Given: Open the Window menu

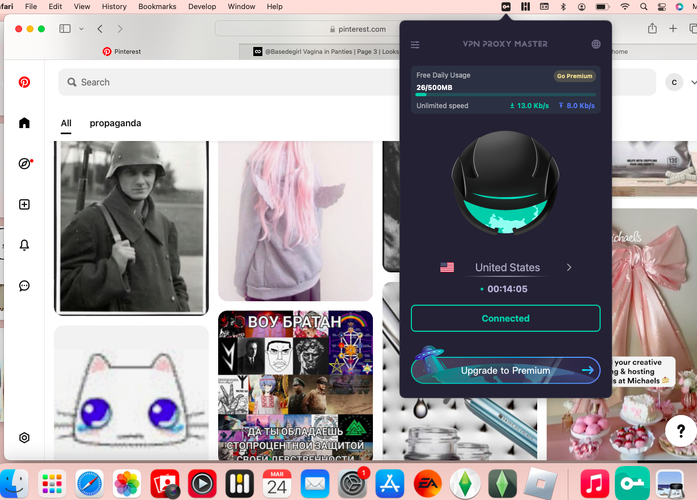Looking at the screenshot, I should pyautogui.click(x=241, y=7).
